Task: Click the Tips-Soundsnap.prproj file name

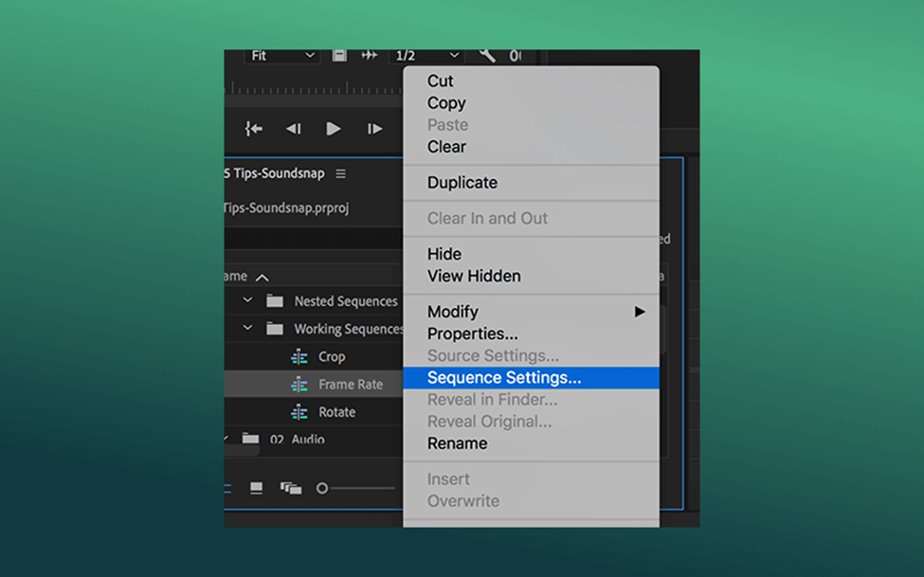Action: [x=286, y=207]
